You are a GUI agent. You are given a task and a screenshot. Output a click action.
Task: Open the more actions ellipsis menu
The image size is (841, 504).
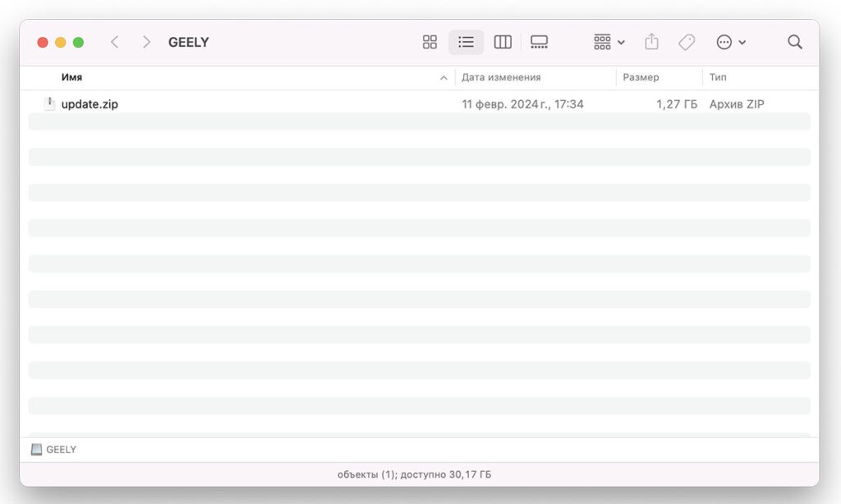[x=730, y=42]
